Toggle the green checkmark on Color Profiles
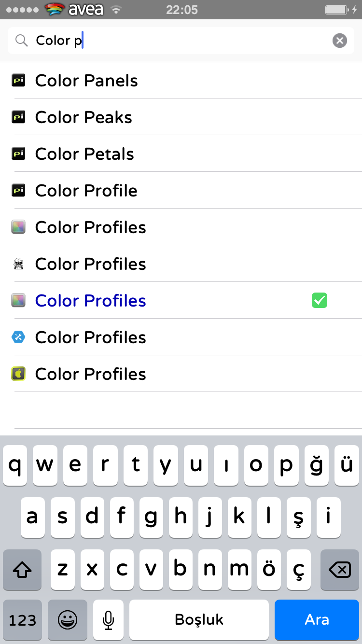The height and width of the screenshot is (644, 362). click(320, 301)
